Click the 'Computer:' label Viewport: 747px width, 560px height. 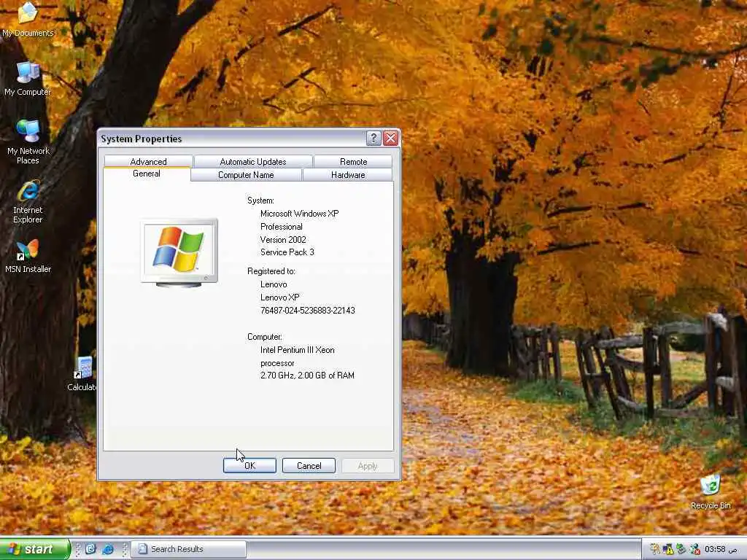pos(264,337)
